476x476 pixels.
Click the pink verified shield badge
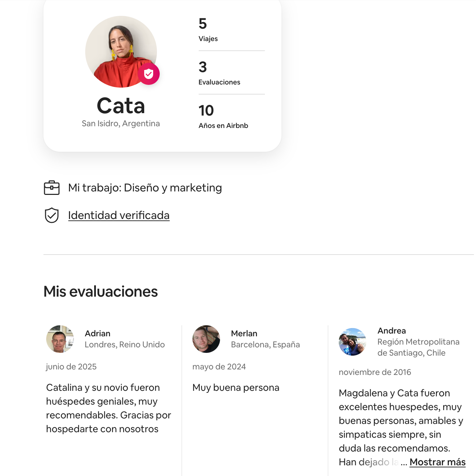click(149, 74)
